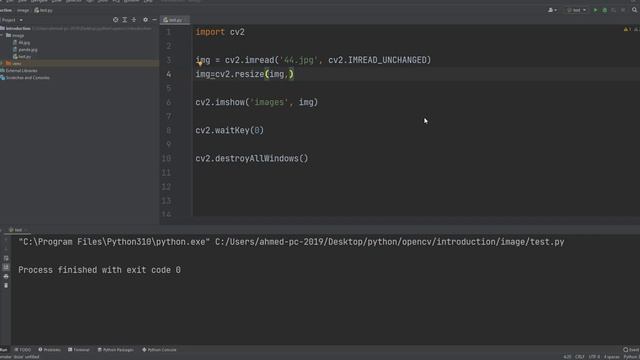The width and height of the screenshot is (640, 360).
Task: Click the test.py breadcrumb in navigation bar
Action: click(x=43, y=10)
